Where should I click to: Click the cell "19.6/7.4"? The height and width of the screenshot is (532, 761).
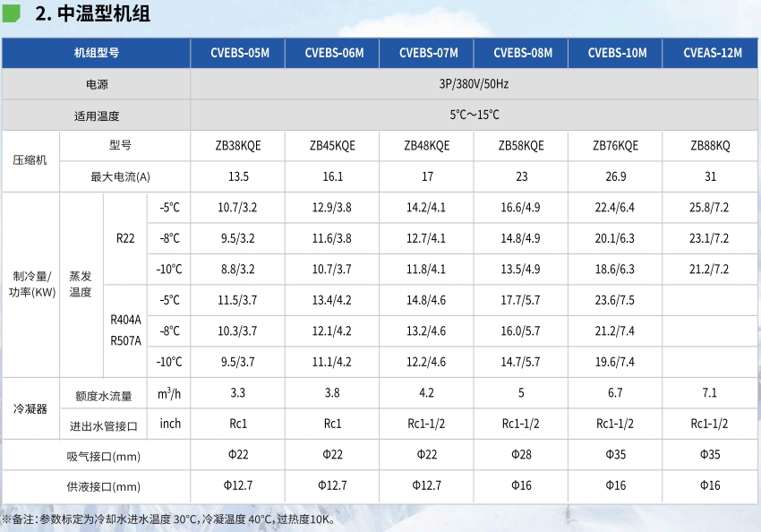(614, 362)
